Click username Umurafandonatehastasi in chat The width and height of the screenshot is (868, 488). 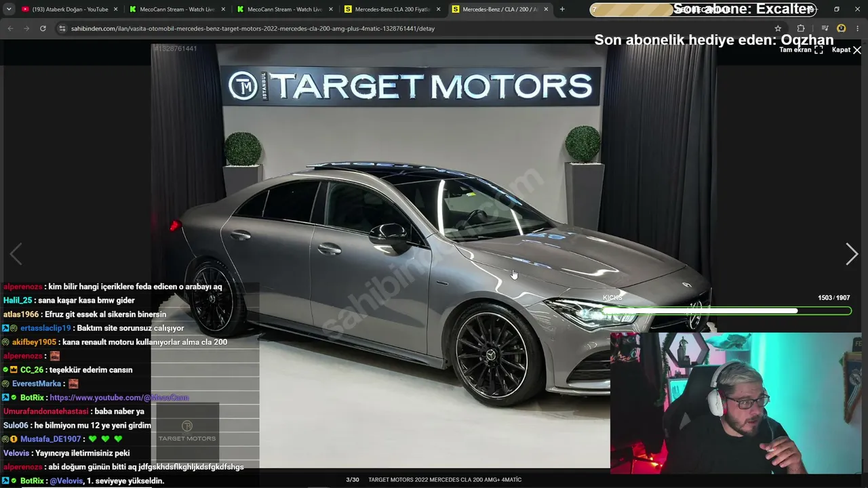[x=45, y=411]
